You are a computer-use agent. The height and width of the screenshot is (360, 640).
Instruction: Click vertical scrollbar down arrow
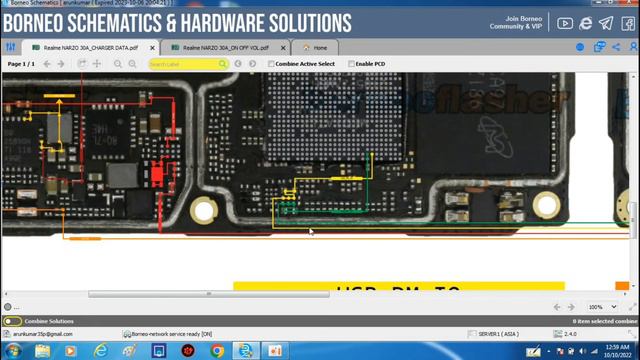(633, 286)
